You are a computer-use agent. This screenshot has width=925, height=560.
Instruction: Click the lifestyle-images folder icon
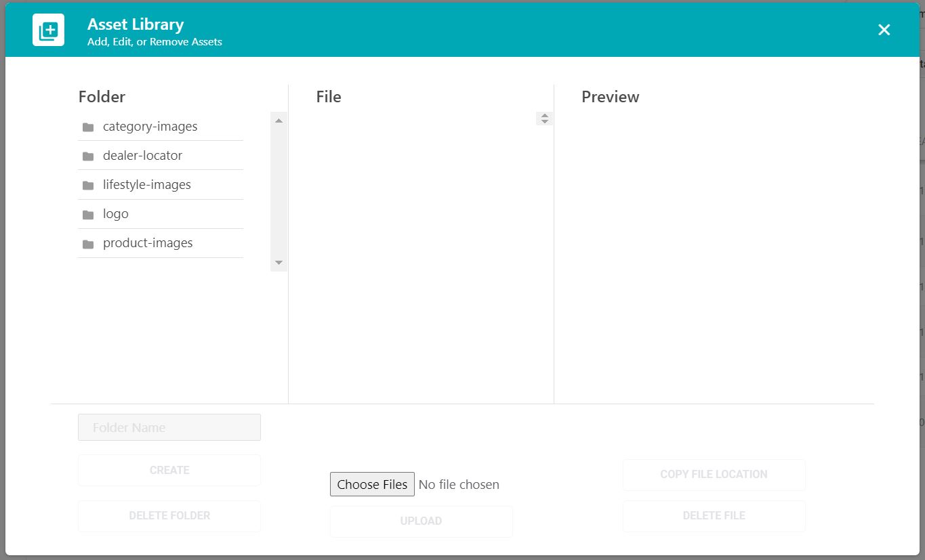pos(88,186)
